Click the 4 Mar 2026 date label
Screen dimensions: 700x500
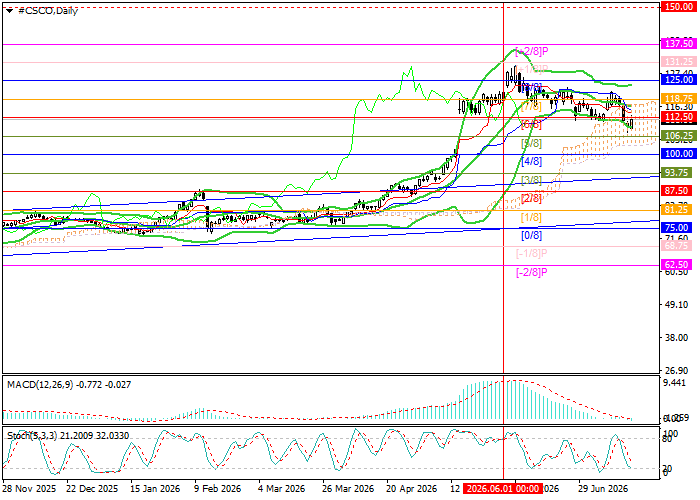(x=281, y=489)
